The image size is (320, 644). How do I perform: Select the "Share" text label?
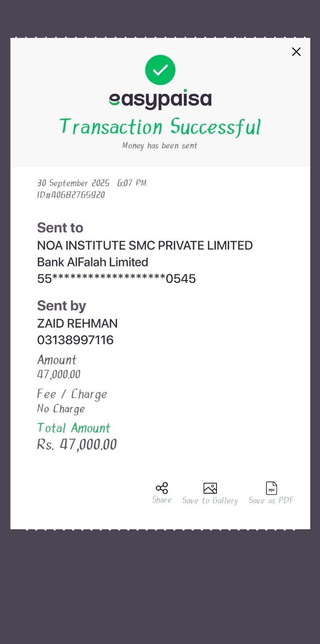162,500
